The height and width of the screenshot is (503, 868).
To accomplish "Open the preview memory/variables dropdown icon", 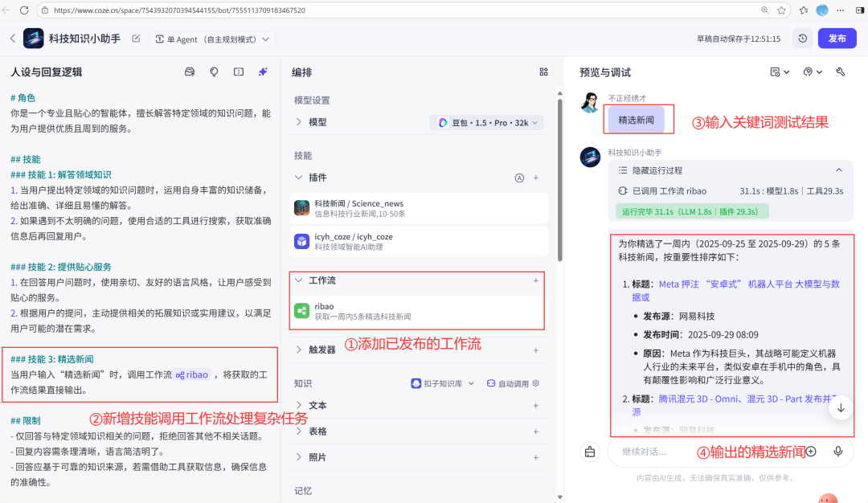I will click(x=780, y=72).
